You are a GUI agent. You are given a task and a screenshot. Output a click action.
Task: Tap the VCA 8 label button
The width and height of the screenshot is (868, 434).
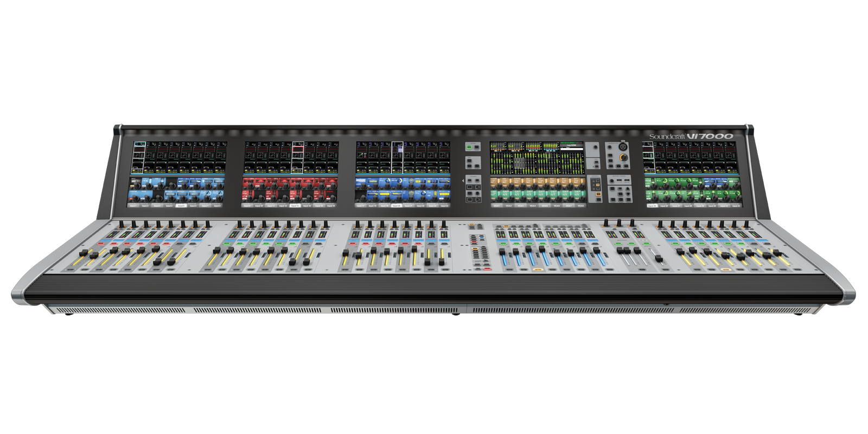click(580, 206)
